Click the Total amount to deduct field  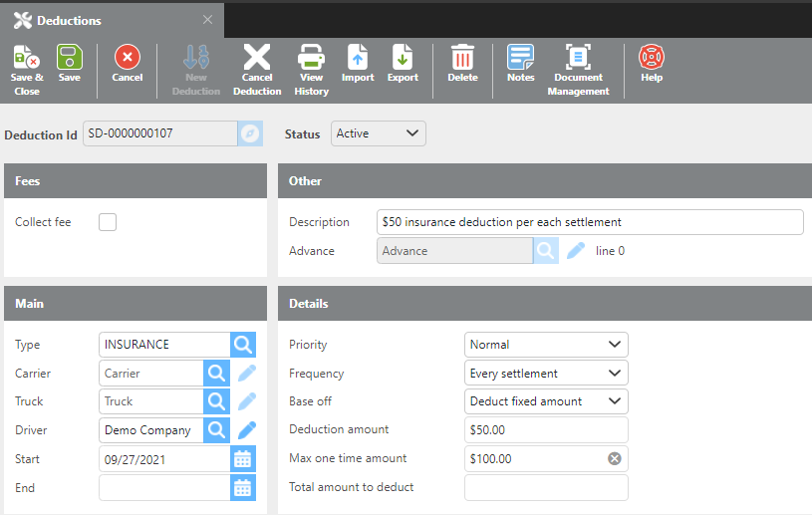[x=546, y=487]
